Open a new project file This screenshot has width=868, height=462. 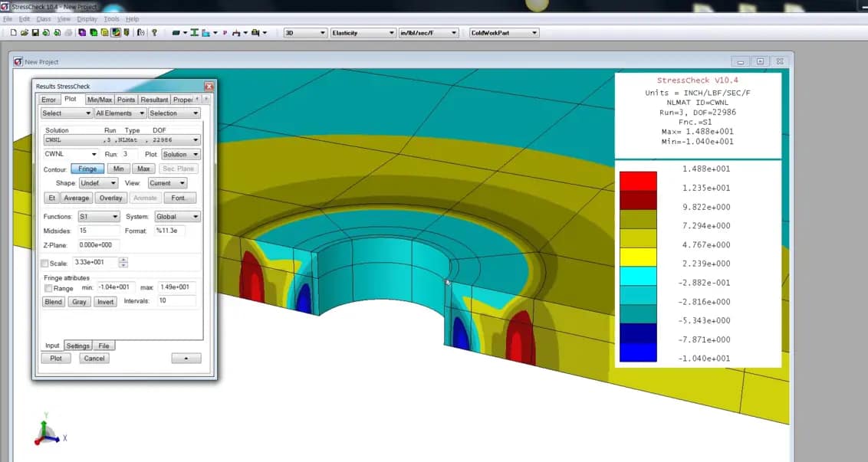pos(12,32)
